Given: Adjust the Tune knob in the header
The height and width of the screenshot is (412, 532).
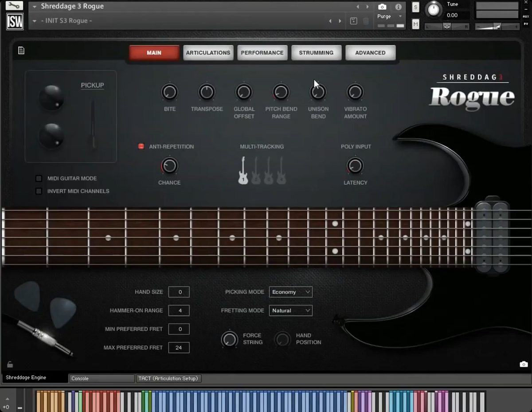Looking at the screenshot, I should 434,10.
